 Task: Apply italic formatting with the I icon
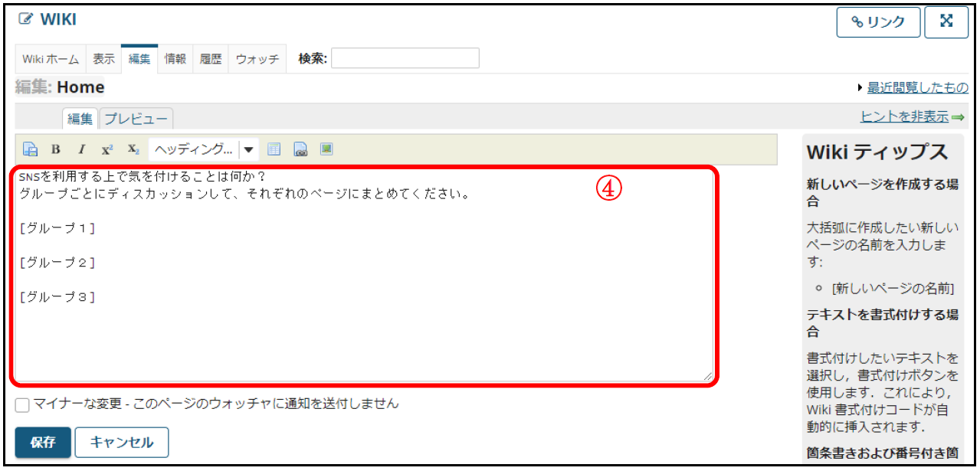81,149
